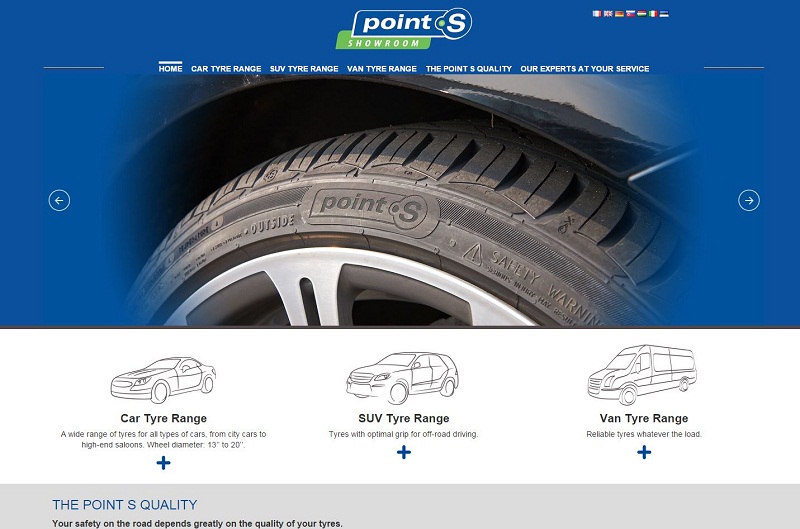Advance slideshow with right arrow

tap(749, 200)
